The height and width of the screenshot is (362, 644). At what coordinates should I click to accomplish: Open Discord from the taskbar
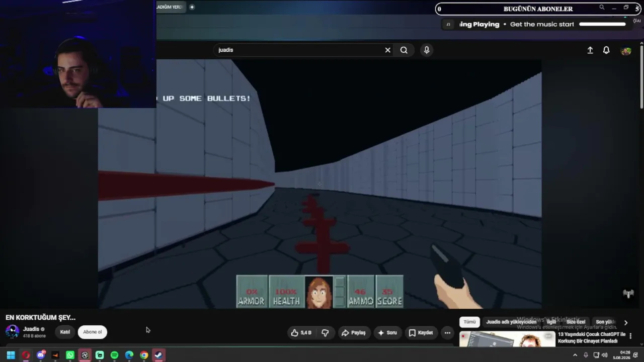point(41,355)
